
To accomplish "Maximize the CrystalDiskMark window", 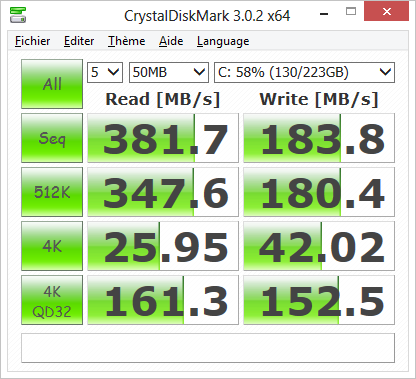I will pos(351,12).
